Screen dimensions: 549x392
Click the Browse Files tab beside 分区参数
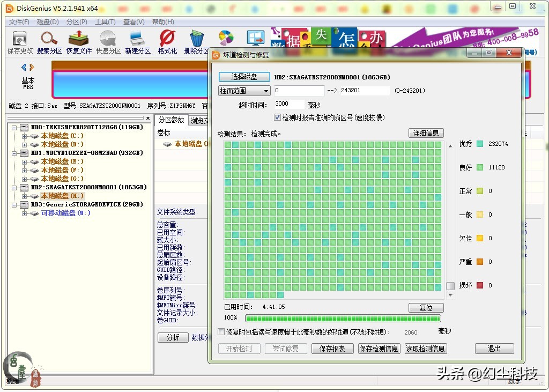click(x=199, y=121)
